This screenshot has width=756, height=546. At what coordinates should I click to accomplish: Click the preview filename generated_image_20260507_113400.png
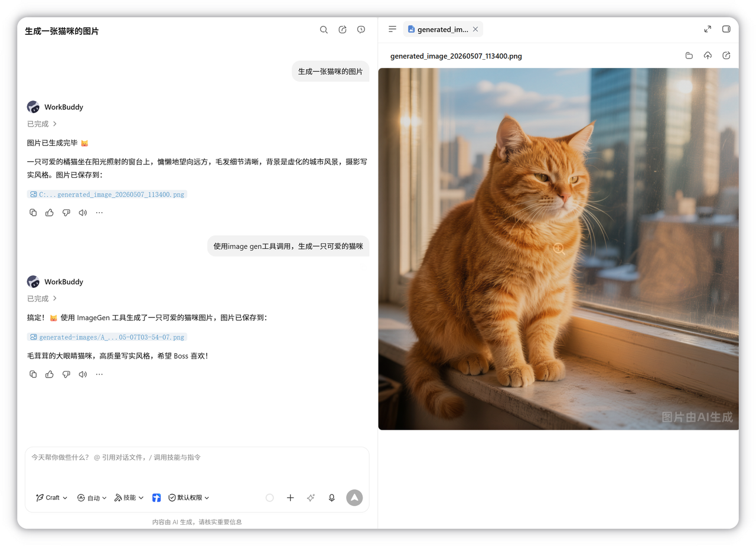click(x=456, y=56)
